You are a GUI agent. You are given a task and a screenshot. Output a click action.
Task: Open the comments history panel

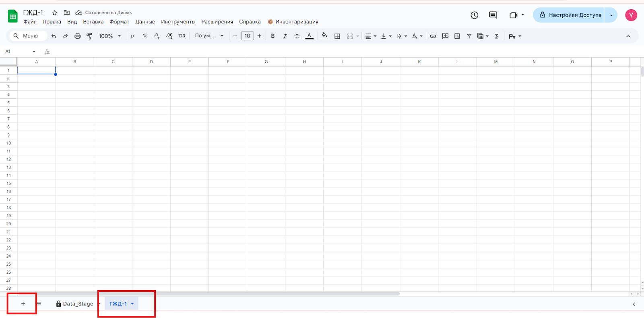(493, 15)
